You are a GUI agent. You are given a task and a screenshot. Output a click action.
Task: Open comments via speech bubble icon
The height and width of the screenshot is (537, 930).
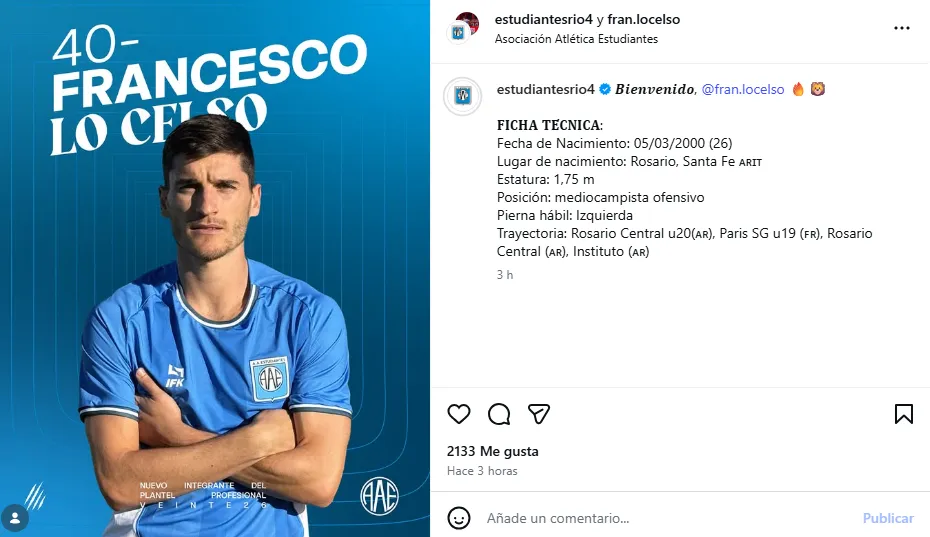pos(499,414)
